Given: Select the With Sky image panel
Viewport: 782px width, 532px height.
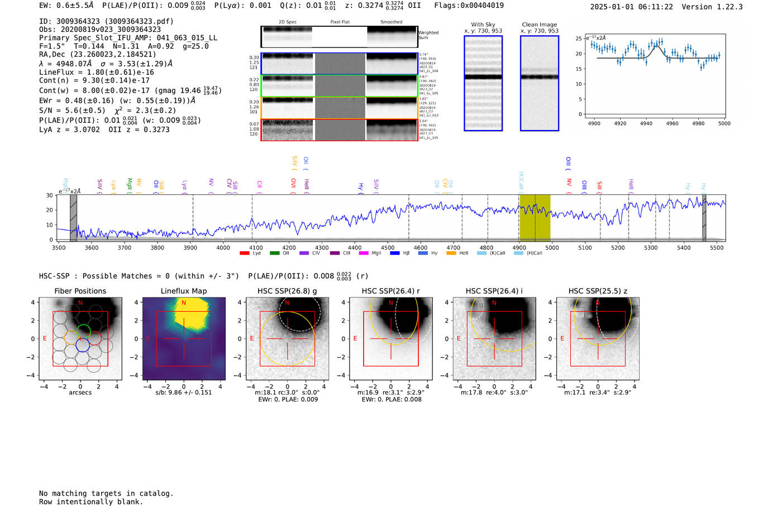Looking at the screenshot, I should pos(483,83).
